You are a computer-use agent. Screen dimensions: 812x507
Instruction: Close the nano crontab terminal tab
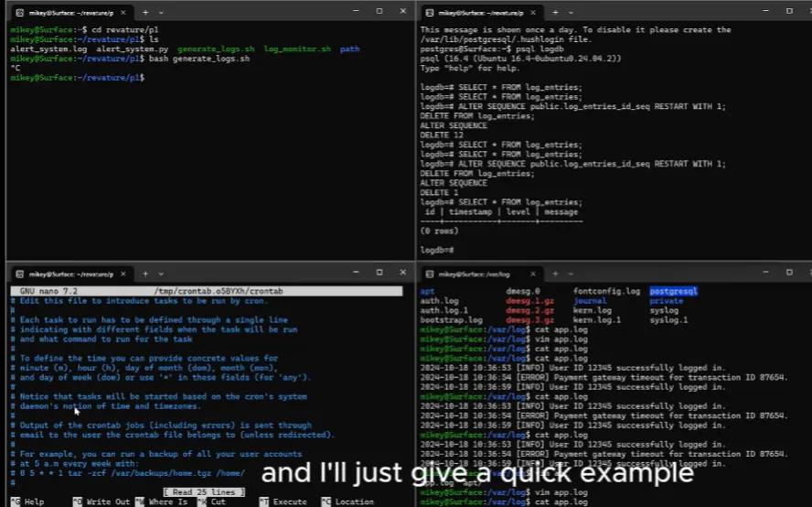pos(123,274)
